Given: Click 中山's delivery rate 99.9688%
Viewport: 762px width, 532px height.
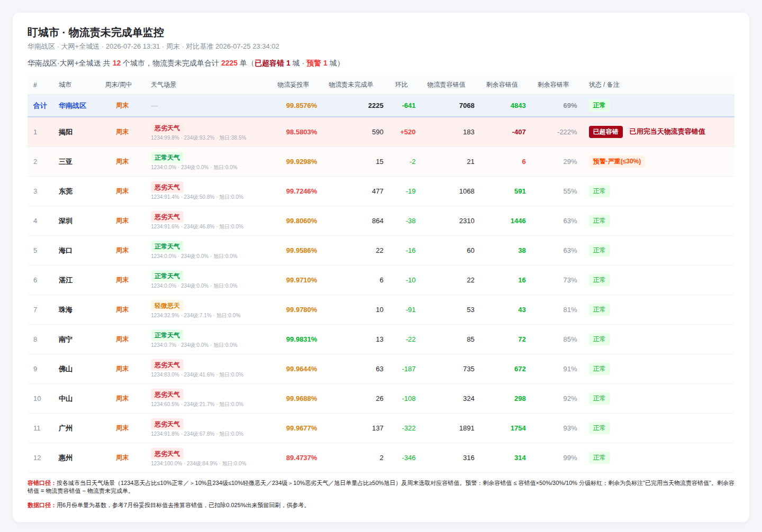Looking at the screenshot, I should (302, 399).
